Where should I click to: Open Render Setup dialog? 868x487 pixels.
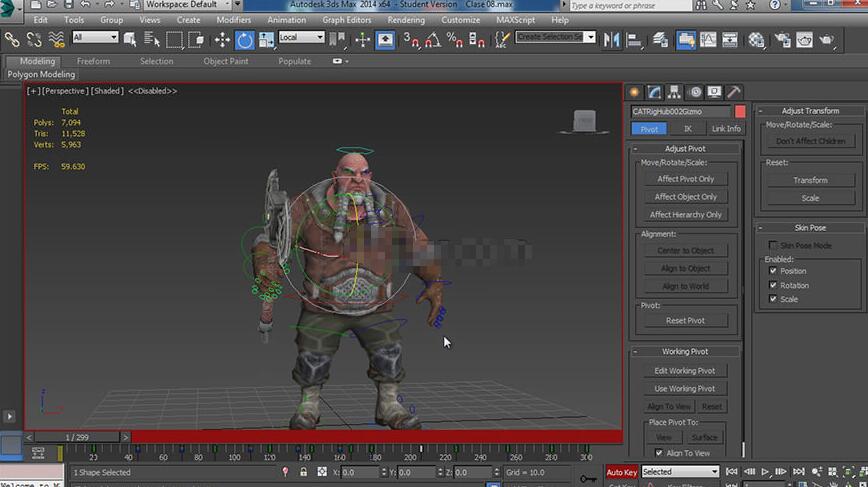click(x=782, y=39)
